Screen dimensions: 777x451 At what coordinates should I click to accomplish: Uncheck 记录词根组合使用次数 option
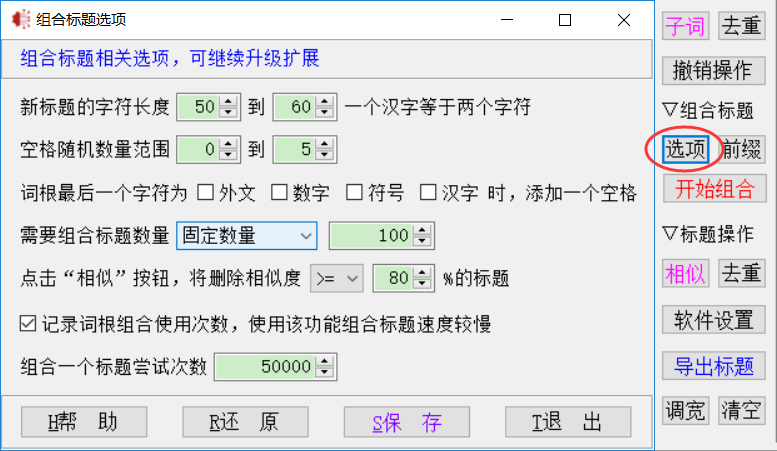tap(29, 324)
